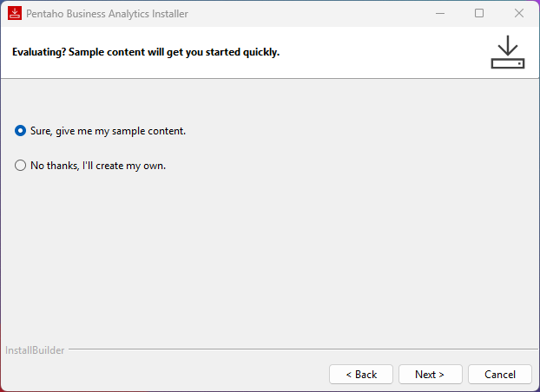Minimize the Pentaho installer window
540x392 pixels.
click(439, 14)
